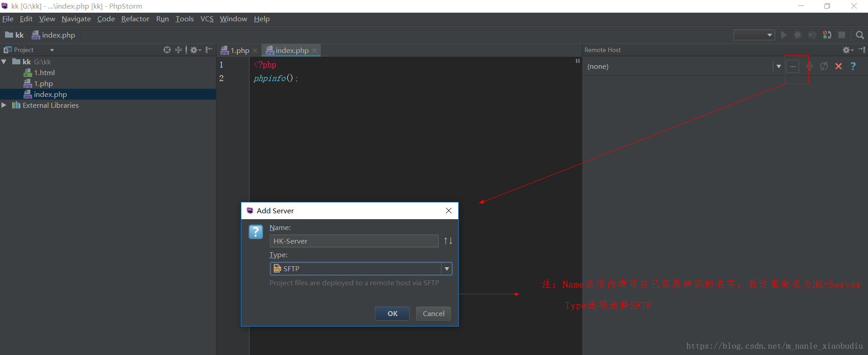Click Collapse All icon in Project panel
Image resolution: width=868 pixels, height=355 pixels.
click(178, 50)
